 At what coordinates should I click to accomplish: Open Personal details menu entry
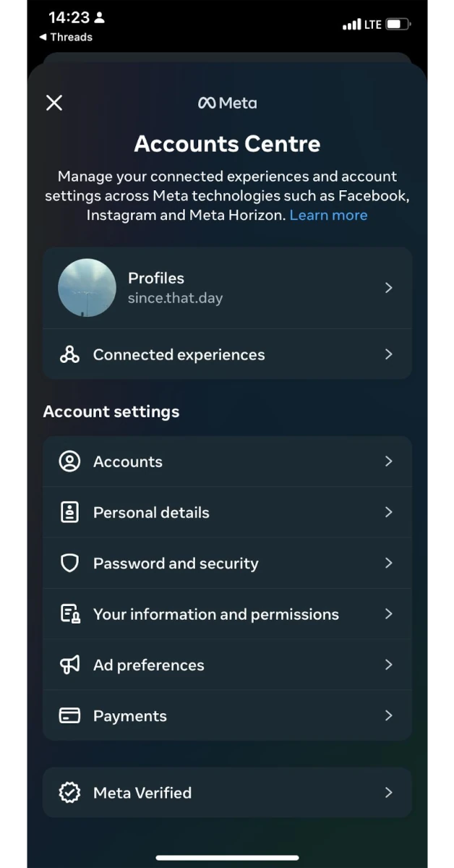point(151,512)
